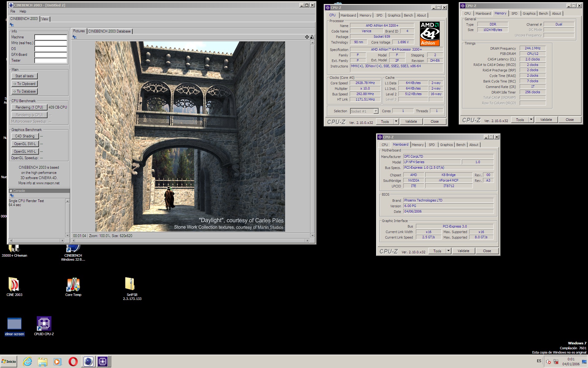Click the picture panel vertical scrollbar
The height and width of the screenshot is (368, 588).
point(312,139)
